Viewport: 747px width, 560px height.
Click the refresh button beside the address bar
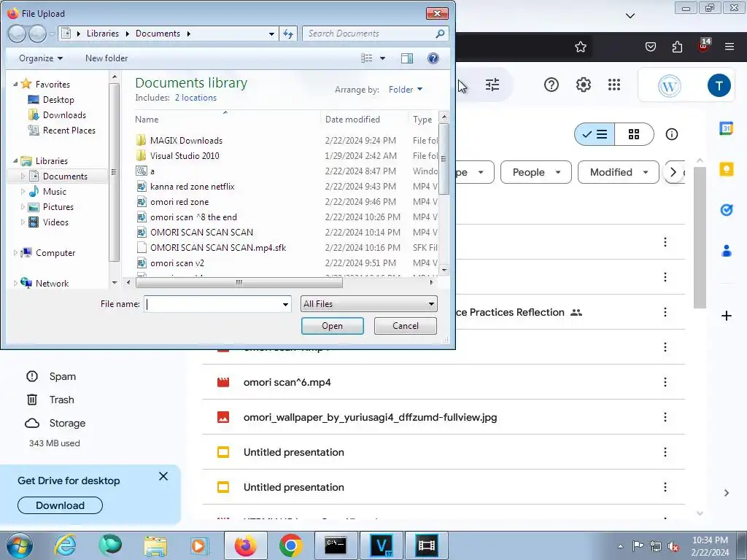[x=288, y=34]
